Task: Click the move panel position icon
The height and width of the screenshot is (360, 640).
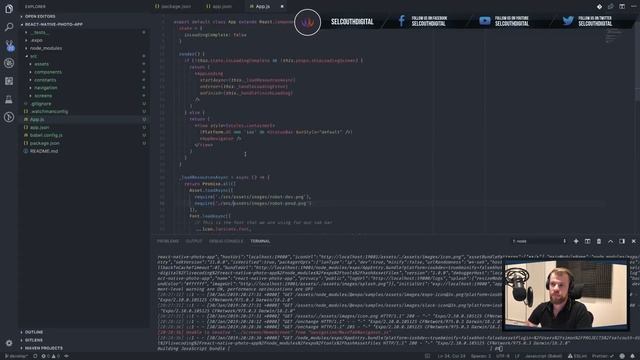Action: 622,241
